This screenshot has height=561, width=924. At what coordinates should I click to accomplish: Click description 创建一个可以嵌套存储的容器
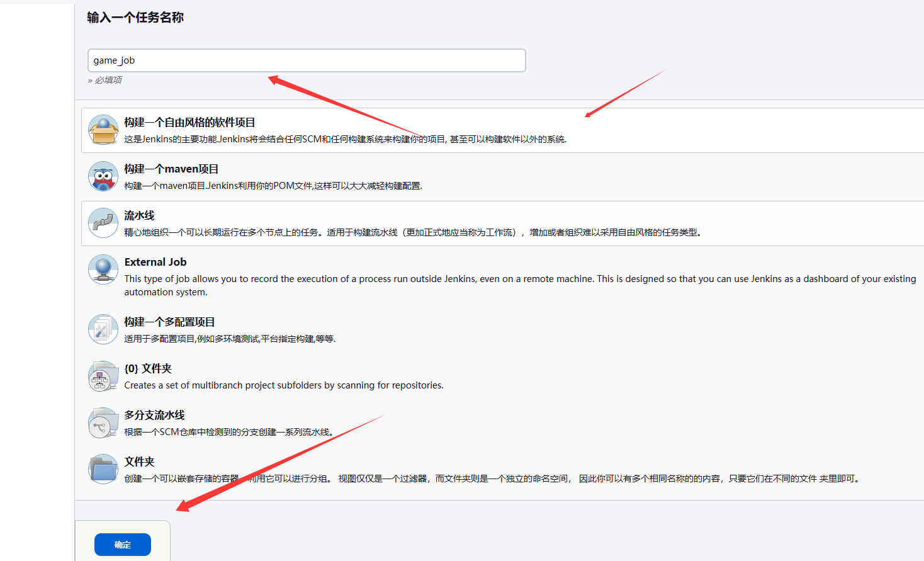[492, 479]
